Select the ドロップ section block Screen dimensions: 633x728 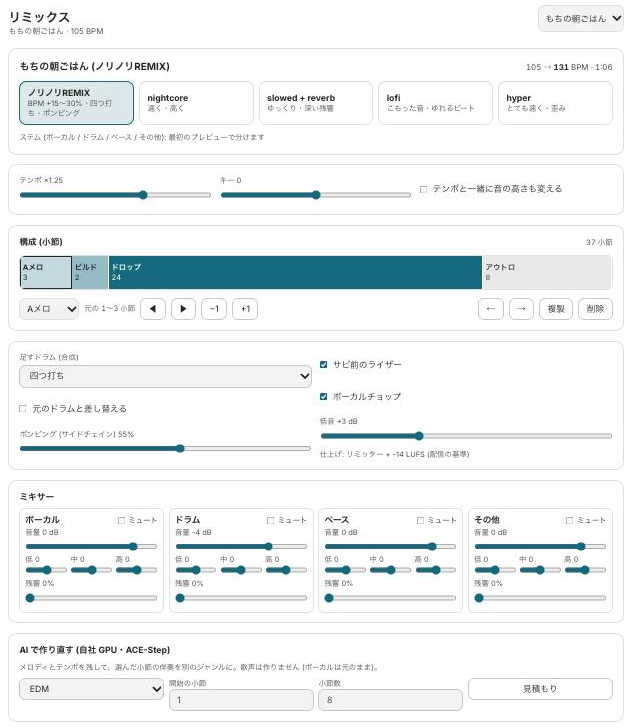(x=295, y=273)
